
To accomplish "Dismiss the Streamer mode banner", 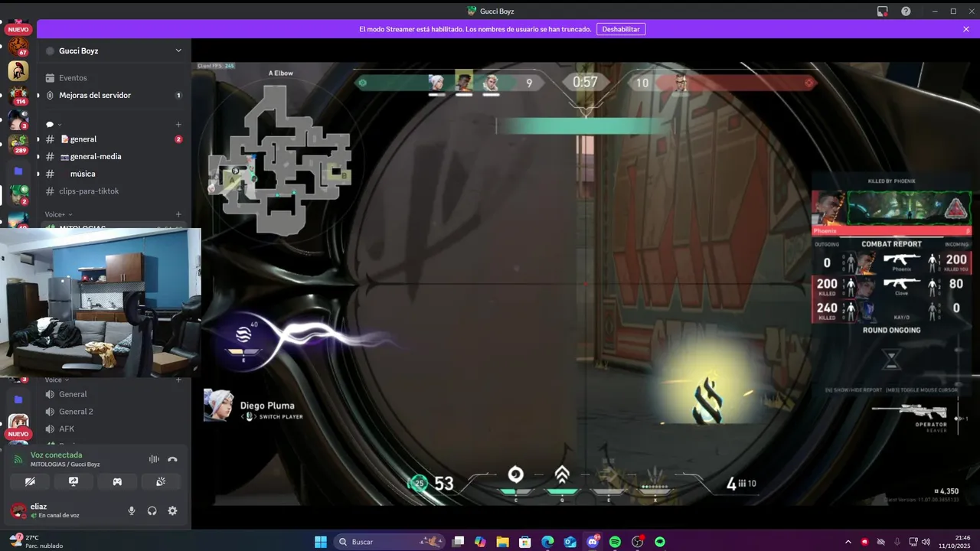I will coord(966,29).
